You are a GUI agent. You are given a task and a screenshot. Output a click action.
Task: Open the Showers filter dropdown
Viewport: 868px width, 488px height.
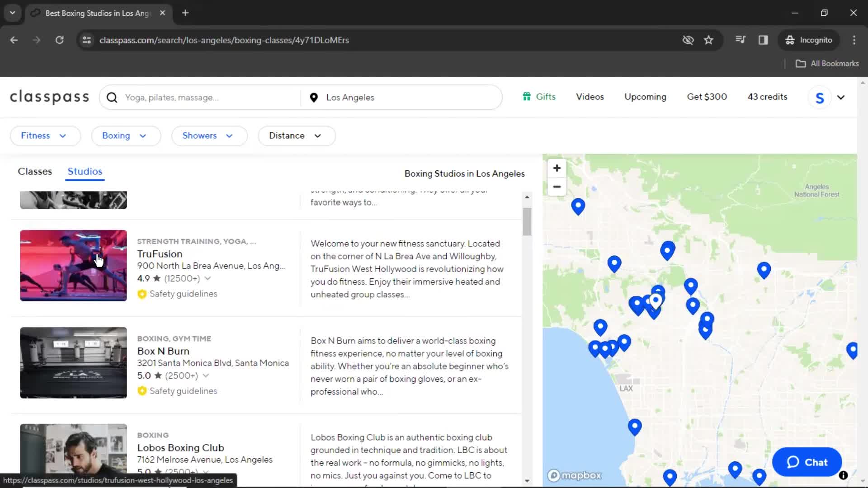[209, 136]
